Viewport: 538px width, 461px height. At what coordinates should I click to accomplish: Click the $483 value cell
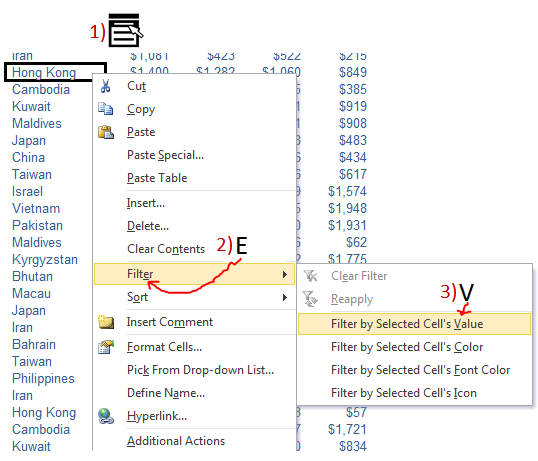[353, 140]
